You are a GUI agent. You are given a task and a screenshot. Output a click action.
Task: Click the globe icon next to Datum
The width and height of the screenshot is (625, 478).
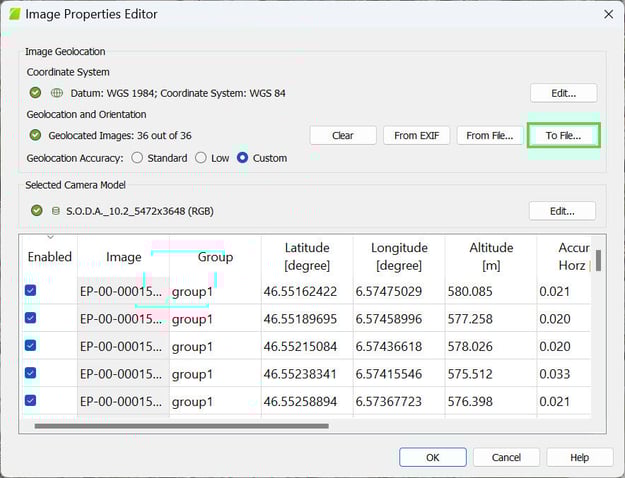57,93
